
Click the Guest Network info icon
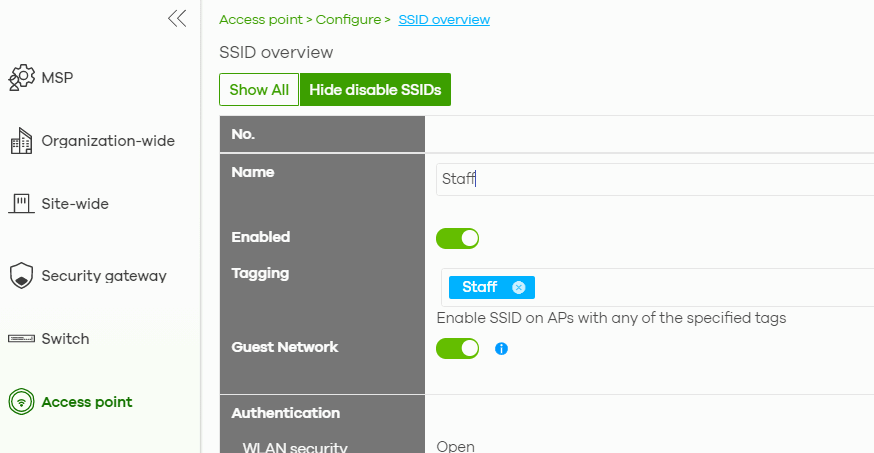[x=502, y=349]
